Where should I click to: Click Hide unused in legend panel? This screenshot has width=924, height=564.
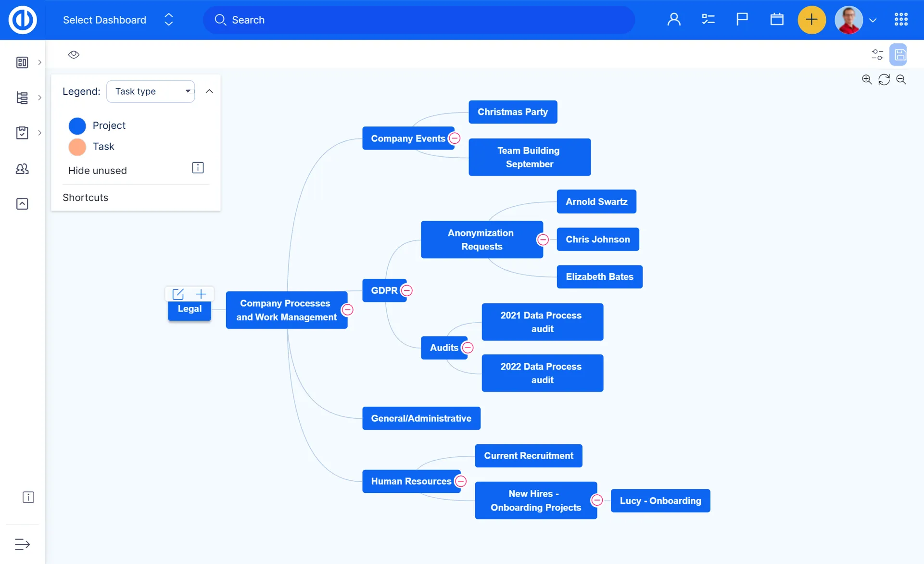(98, 171)
